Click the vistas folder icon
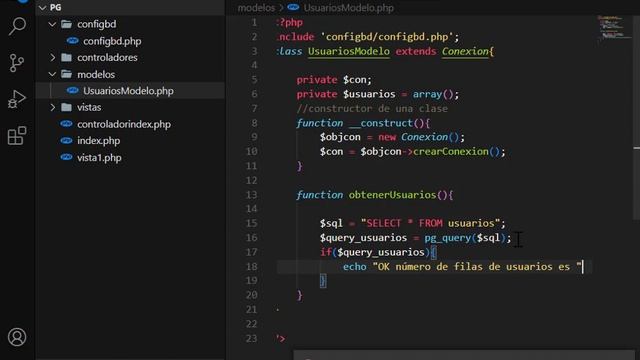The height and width of the screenshot is (360, 640). tap(66, 107)
